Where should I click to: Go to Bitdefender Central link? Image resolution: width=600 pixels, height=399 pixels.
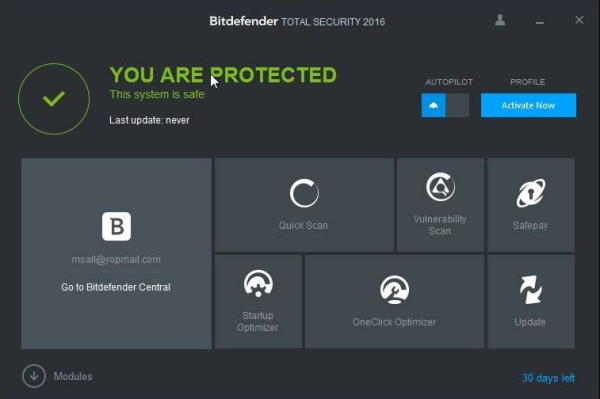click(116, 287)
